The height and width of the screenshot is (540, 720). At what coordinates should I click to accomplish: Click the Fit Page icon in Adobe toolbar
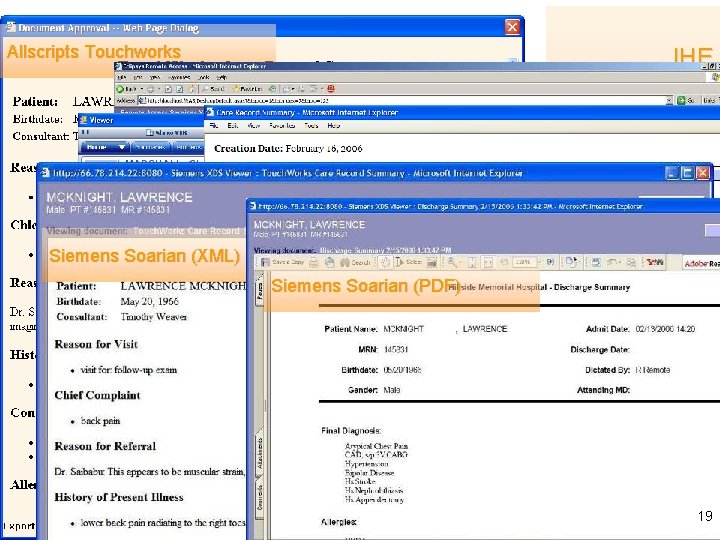pyautogui.click(x=472, y=262)
